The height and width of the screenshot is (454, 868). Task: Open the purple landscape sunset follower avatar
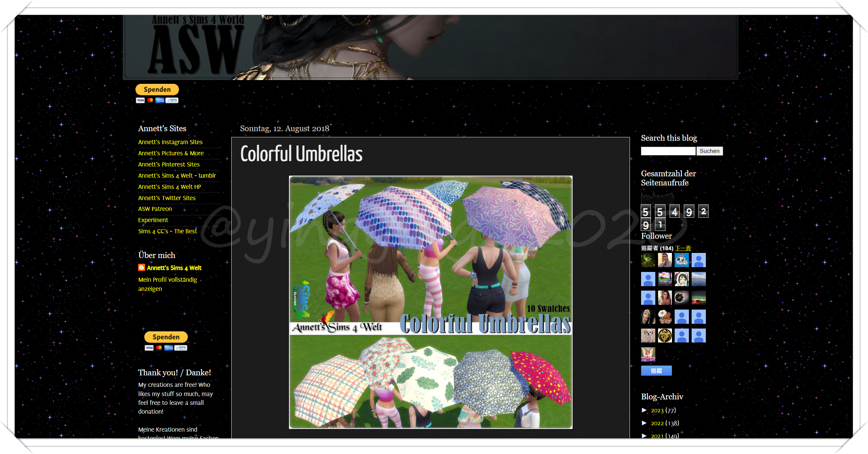665,279
